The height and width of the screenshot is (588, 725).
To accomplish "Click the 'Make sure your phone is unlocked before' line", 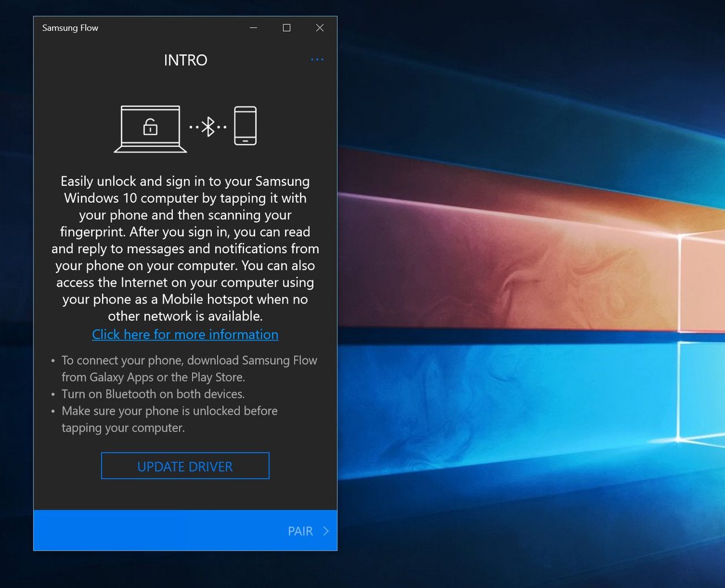I will coord(170,411).
